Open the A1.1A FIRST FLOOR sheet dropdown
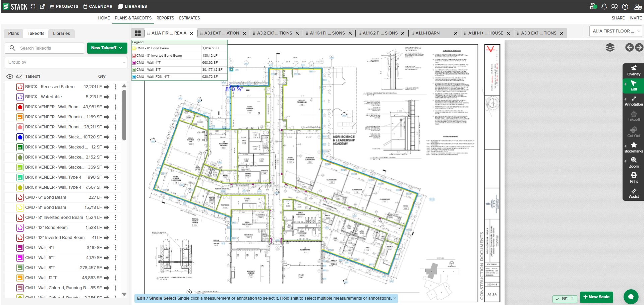Screen dimensions: 644x305 616,31
